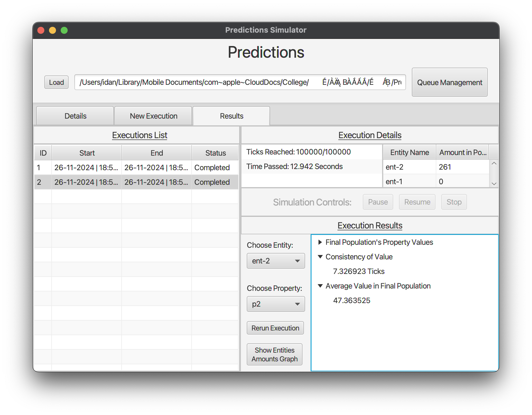532x415 pixels.
Task: Open the Choose Property dropdown
Action: click(x=276, y=304)
